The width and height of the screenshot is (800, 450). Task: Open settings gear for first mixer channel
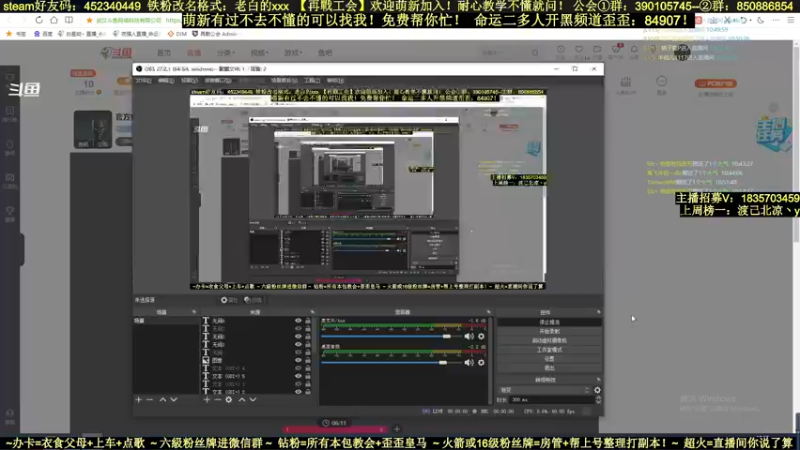coord(481,337)
